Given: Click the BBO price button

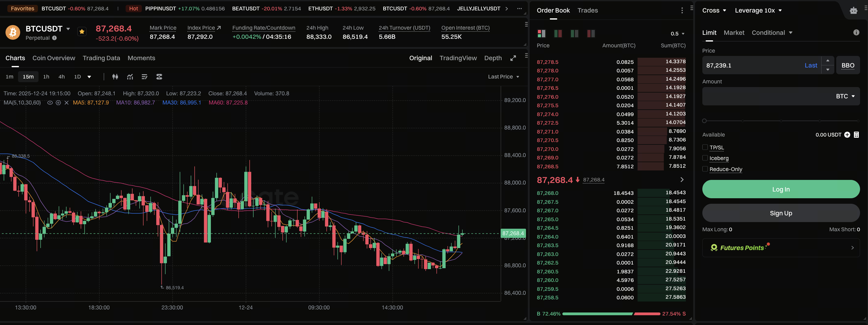Looking at the screenshot, I should coord(848,65).
